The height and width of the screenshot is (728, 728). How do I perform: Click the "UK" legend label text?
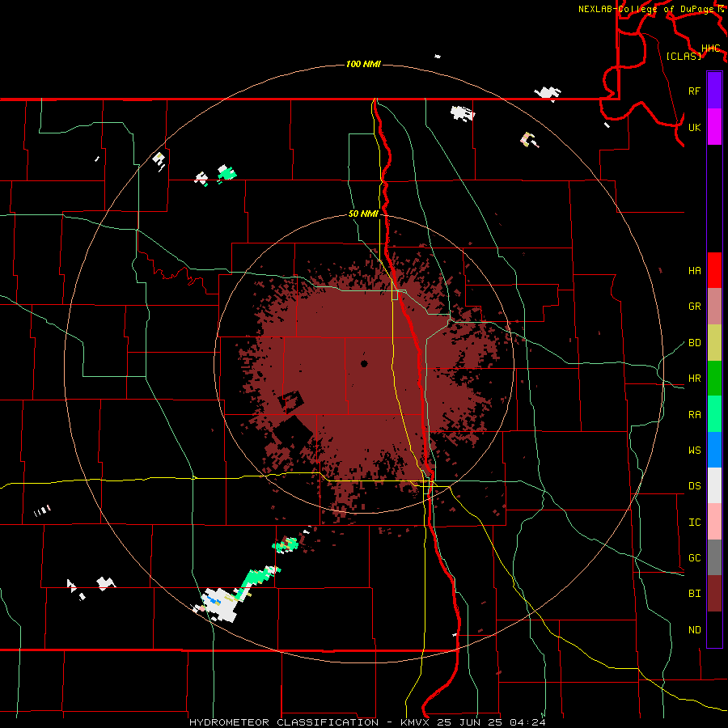[x=694, y=127]
